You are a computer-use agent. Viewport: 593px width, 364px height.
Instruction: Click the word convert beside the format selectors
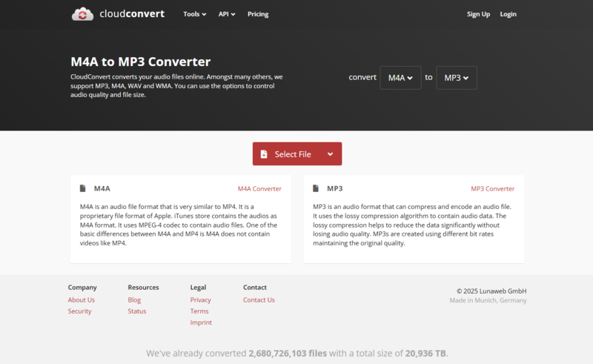[362, 77]
